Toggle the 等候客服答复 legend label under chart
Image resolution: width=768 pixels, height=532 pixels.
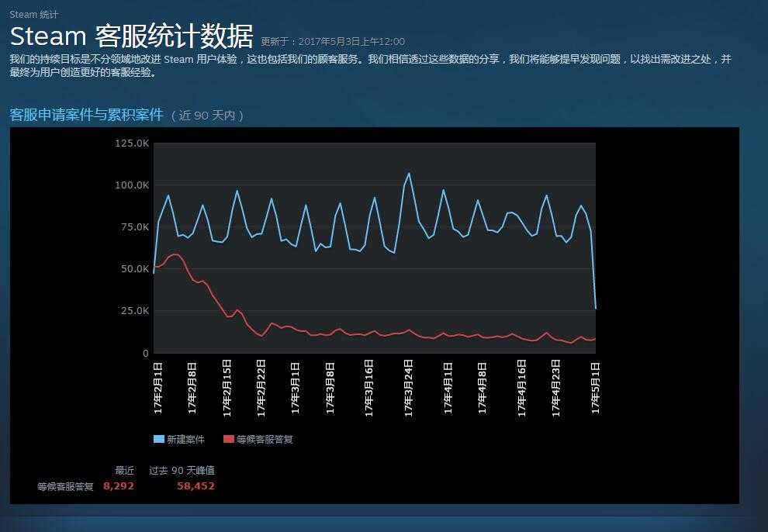click(265, 439)
